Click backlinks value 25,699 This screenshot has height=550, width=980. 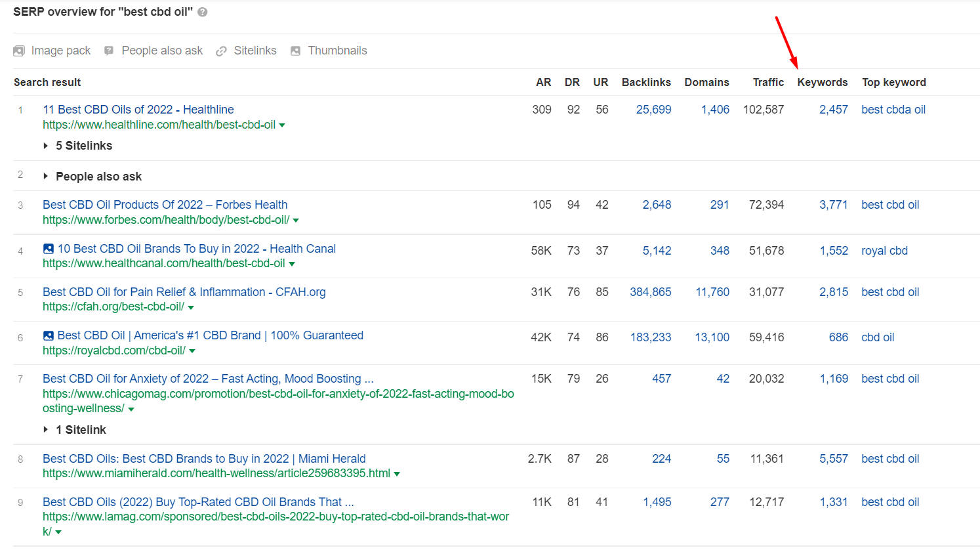653,110
